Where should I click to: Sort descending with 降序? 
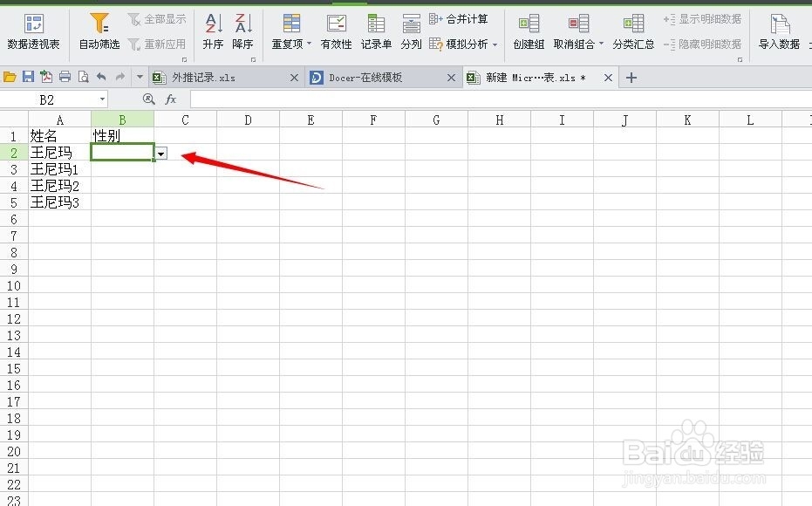point(242,32)
